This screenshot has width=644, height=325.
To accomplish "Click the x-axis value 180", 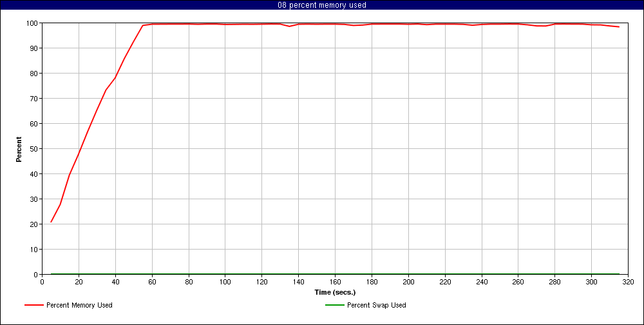I will coord(372,282).
